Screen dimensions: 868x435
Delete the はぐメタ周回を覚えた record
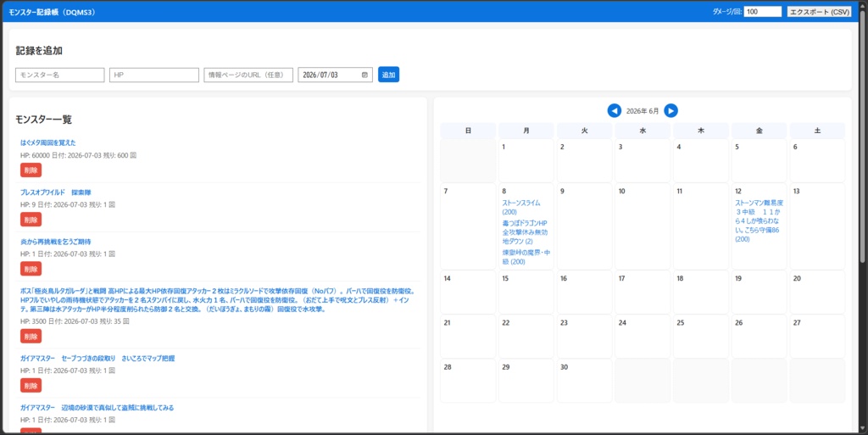(x=31, y=170)
